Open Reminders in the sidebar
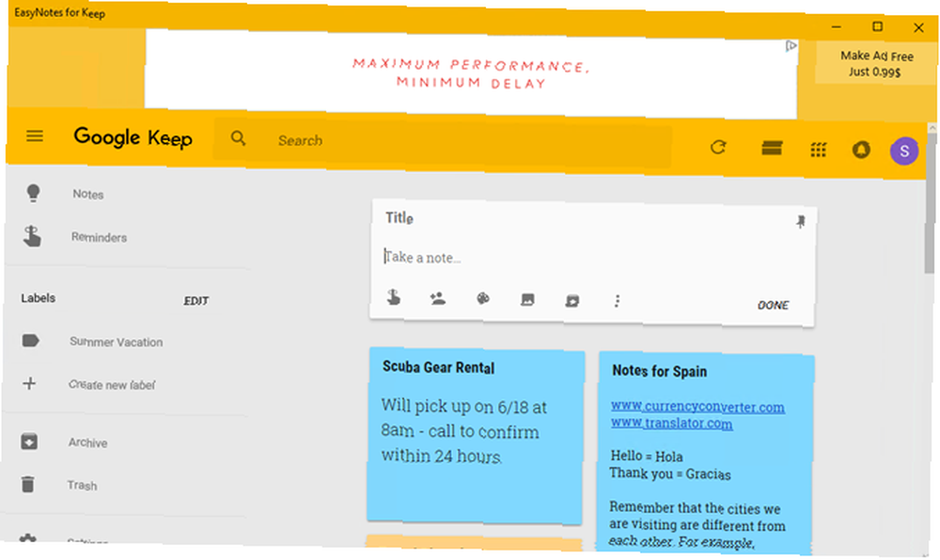 pos(99,237)
